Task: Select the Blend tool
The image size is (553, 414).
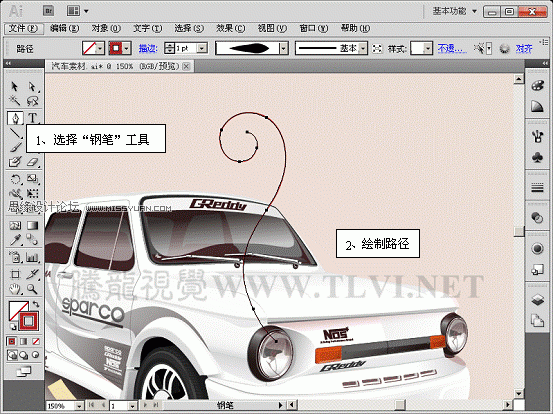Action: point(32,240)
